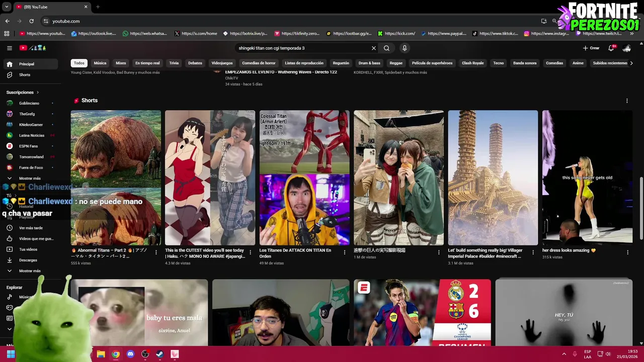
Task: Open the notifications bell
Action: (611, 48)
